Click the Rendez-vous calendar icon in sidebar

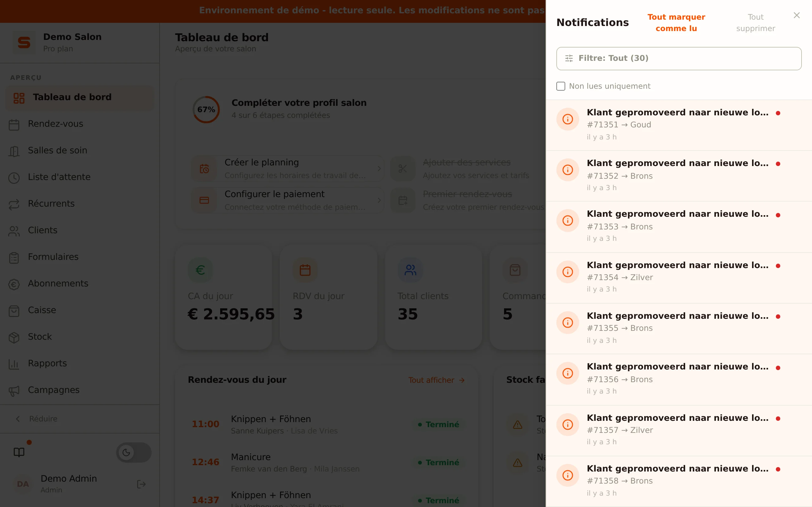pos(14,125)
